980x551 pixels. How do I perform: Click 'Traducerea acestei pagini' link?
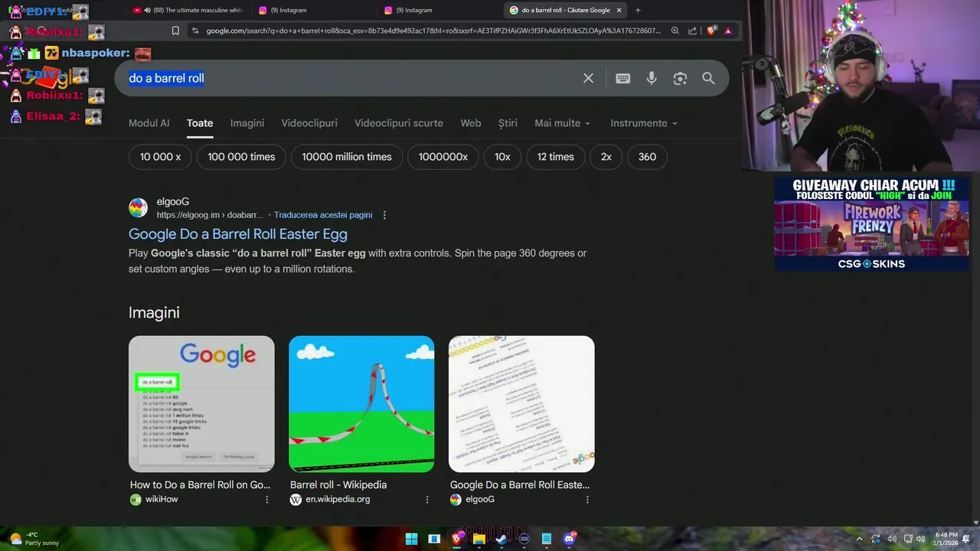point(323,215)
